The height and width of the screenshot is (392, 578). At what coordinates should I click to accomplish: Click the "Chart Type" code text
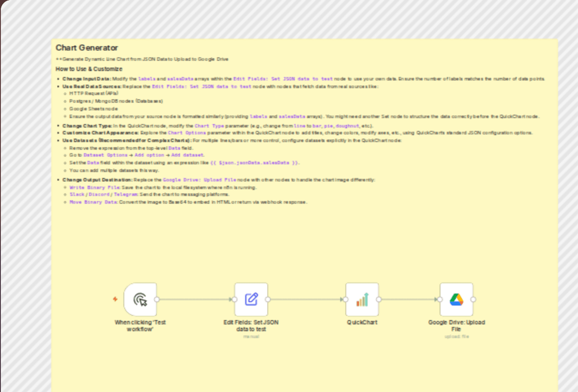(209, 126)
